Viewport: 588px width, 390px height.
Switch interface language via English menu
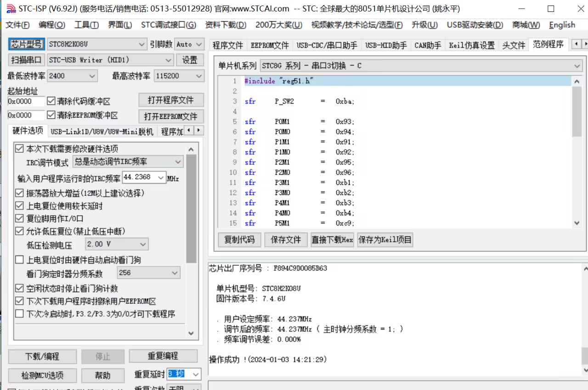(562, 25)
